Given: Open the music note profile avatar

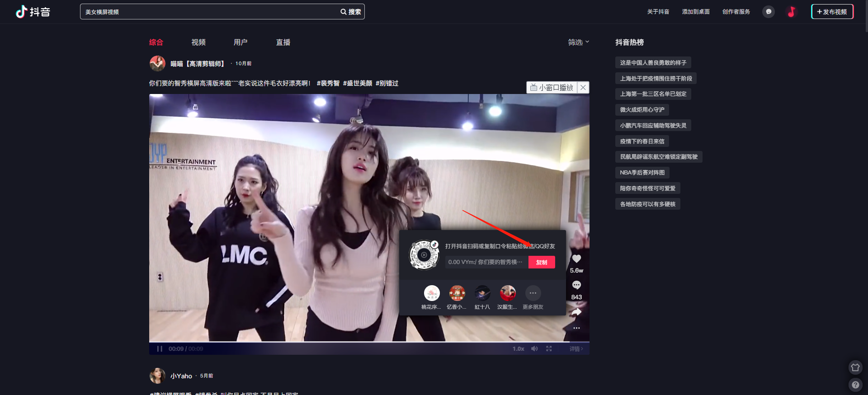Looking at the screenshot, I should tap(792, 12).
